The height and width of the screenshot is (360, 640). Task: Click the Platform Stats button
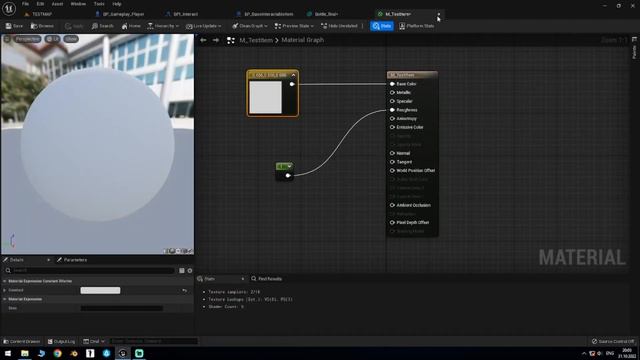(x=416, y=26)
